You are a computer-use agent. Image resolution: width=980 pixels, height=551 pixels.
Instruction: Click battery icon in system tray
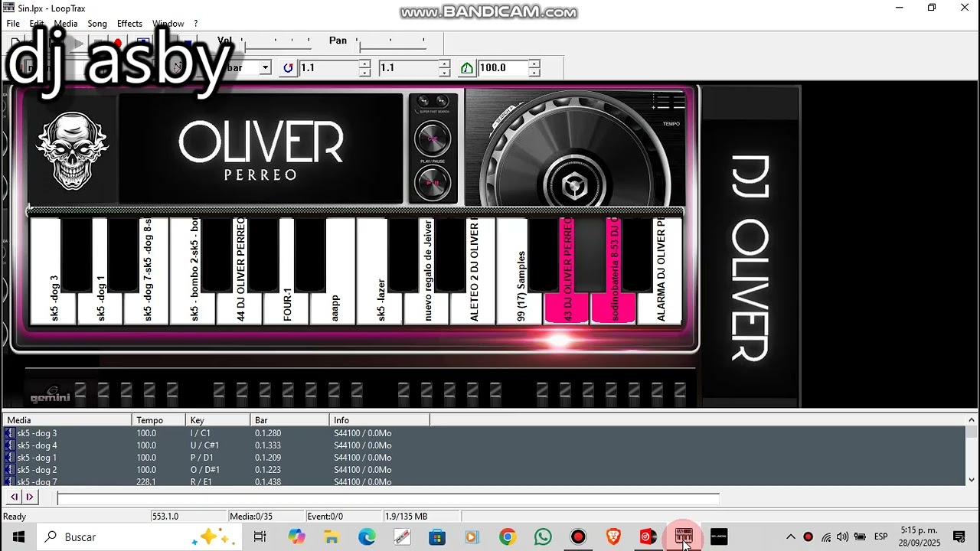860,537
